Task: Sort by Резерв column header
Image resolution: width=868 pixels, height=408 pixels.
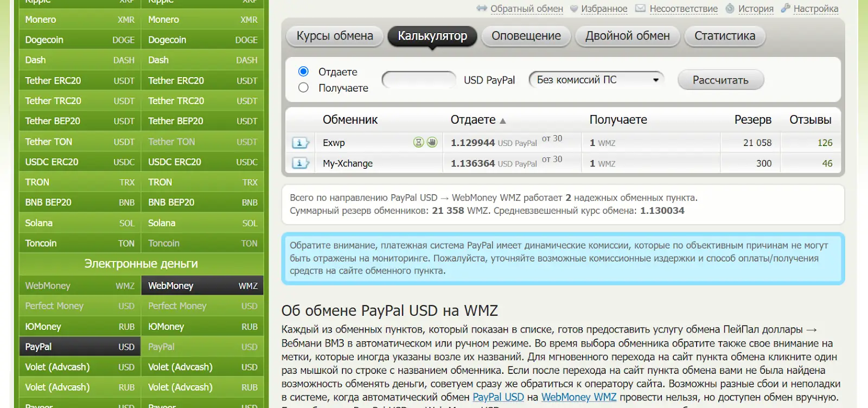Action: point(753,120)
